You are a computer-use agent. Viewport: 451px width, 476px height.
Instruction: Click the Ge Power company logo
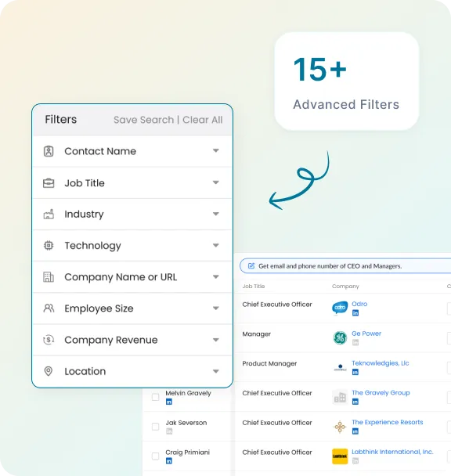[x=340, y=338]
